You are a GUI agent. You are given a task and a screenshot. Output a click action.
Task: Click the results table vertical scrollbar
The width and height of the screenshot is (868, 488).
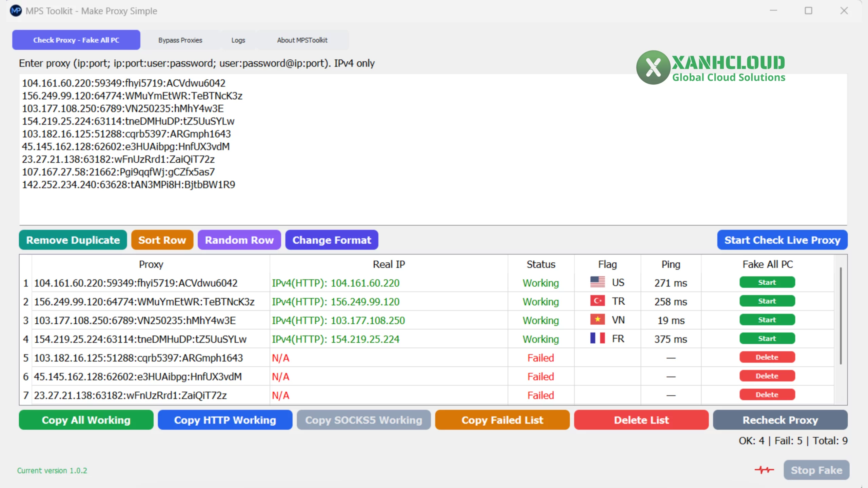841,315
